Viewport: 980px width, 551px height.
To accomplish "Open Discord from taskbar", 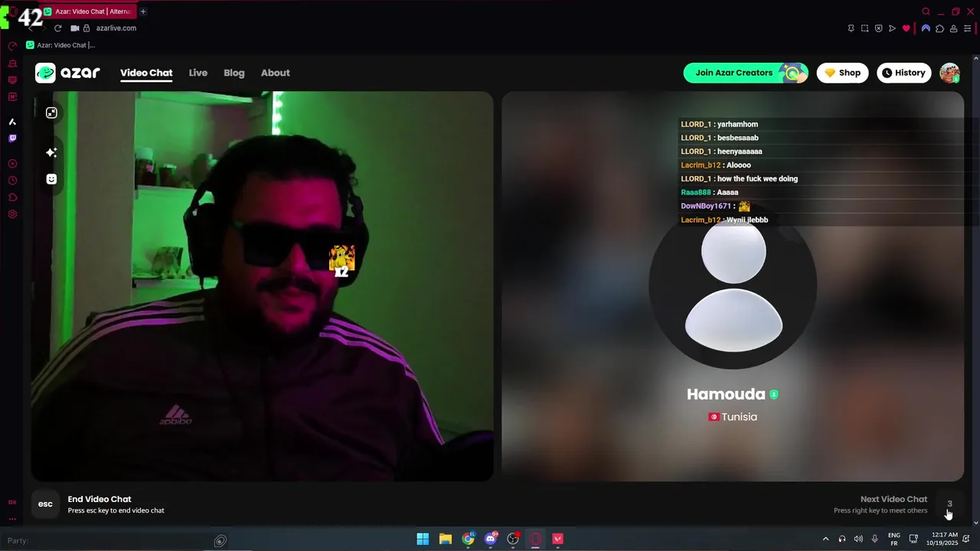I will (x=491, y=539).
